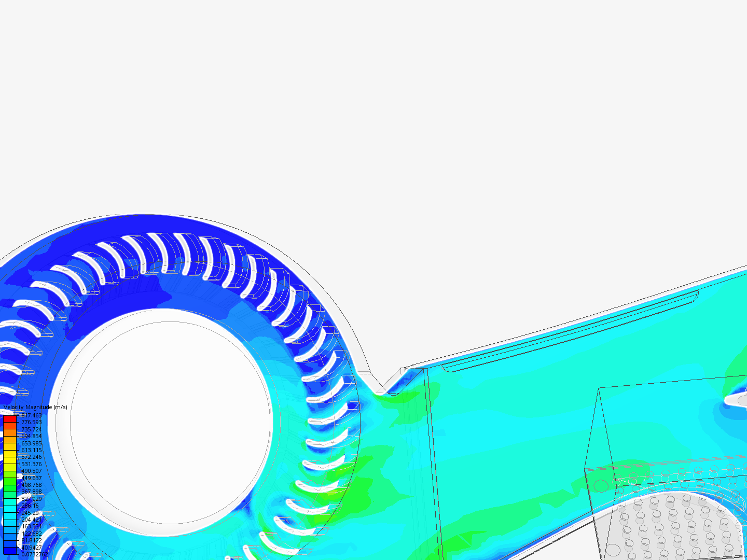Image resolution: width=747 pixels, height=560 pixels.
Task: Click the legend value 286.16
Action: coord(30,506)
